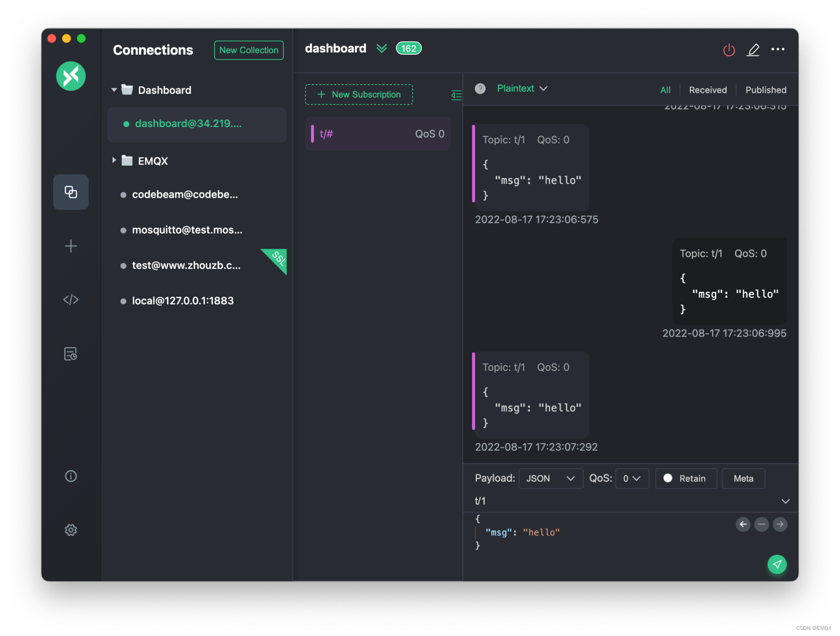Screen dimensions: 840x636
Task: Select the Connections icon in the sidebar
Action: point(71,192)
